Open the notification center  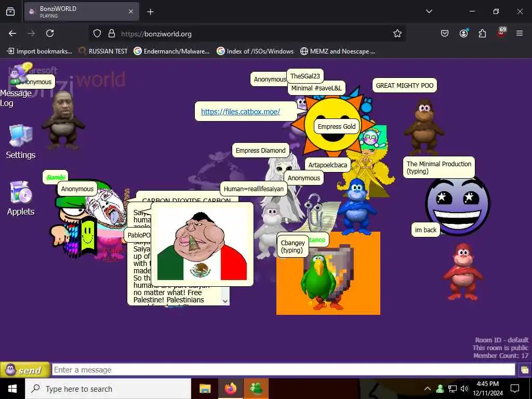[x=515, y=389]
